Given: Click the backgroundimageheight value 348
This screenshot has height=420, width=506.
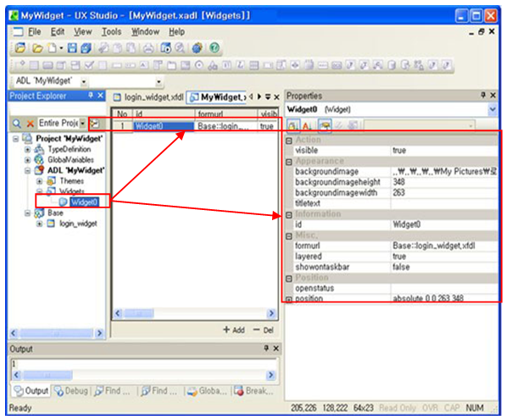Looking at the screenshot, I should click(x=399, y=182).
